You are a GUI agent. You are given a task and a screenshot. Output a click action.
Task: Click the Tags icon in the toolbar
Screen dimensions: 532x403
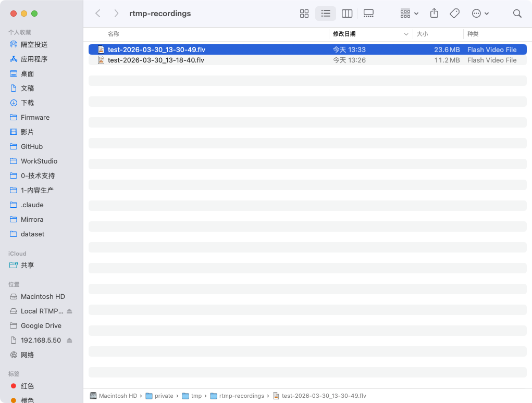coord(454,14)
